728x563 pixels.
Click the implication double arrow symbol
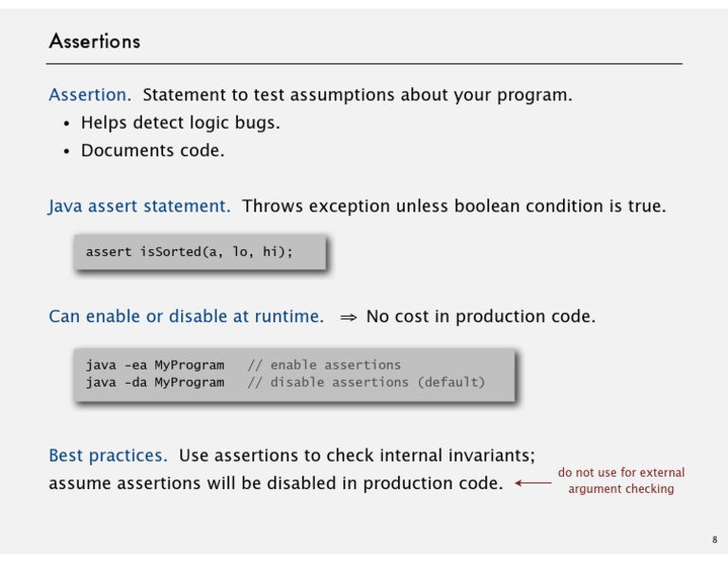[x=348, y=318]
